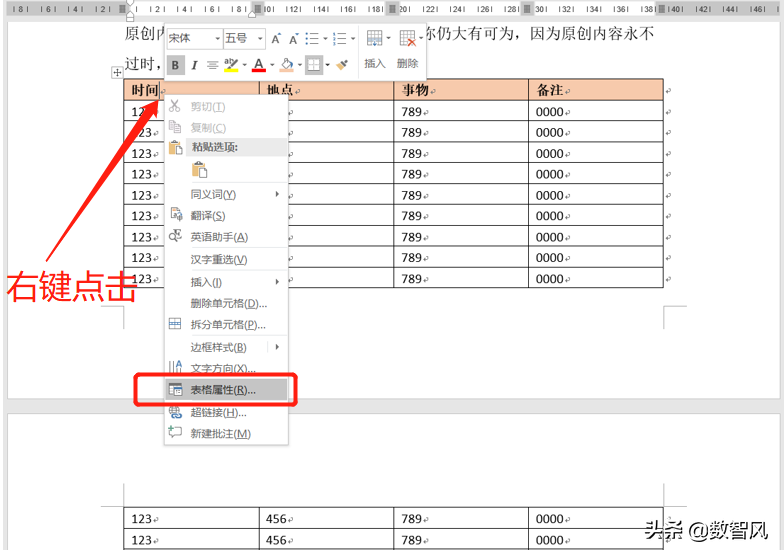This screenshot has height=556, width=784.
Task: Click the table insert-row icon in mini toolbar
Action: (x=374, y=38)
